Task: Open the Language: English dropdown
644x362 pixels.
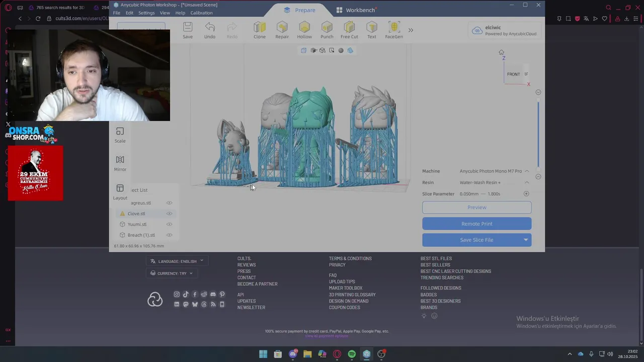Action: coord(177,261)
